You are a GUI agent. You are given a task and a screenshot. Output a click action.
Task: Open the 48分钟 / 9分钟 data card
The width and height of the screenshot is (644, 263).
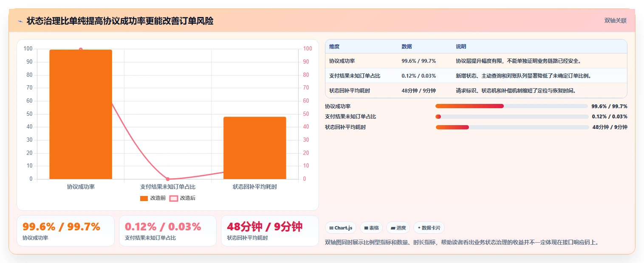pyautogui.click(x=270, y=231)
